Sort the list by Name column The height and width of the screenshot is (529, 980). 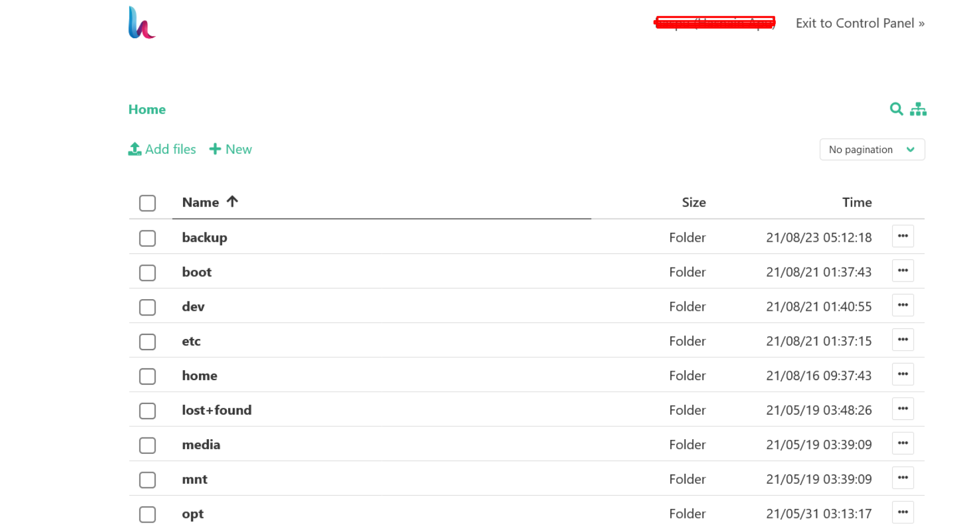tap(201, 202)
